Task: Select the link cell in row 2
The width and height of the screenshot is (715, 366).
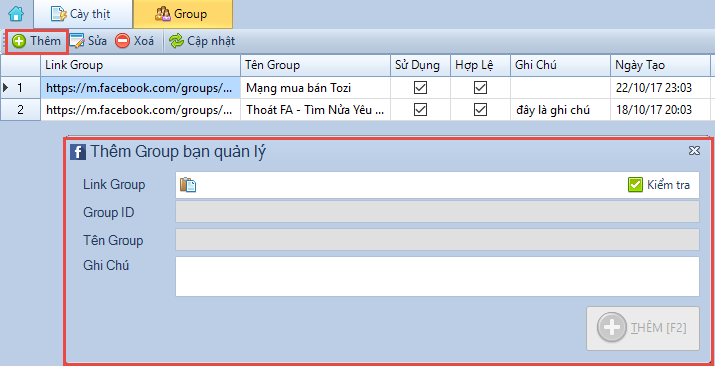Action: click(x=140, y=110)
